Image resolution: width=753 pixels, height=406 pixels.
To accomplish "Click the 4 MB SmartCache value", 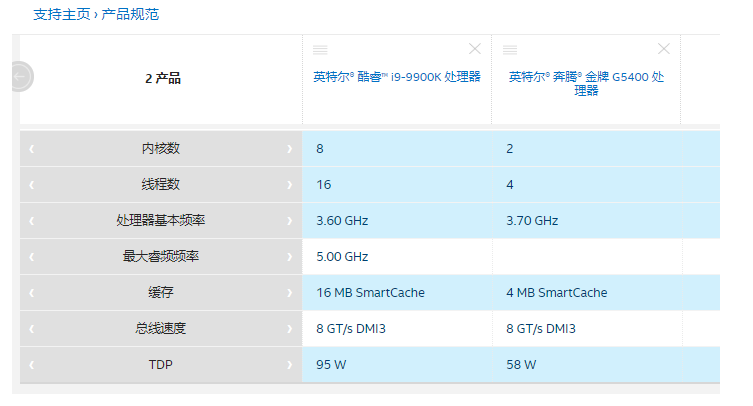I will point(557,293).
